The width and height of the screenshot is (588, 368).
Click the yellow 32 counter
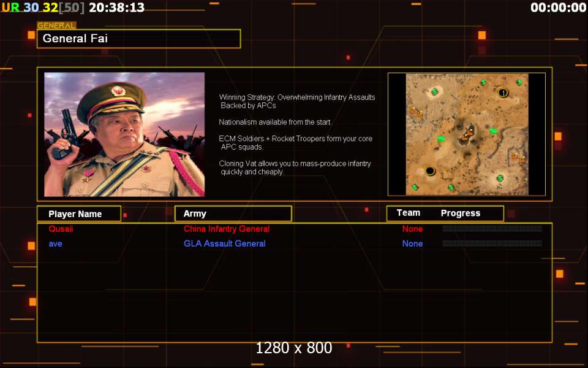pyautogui.click(x=51, y=7)
